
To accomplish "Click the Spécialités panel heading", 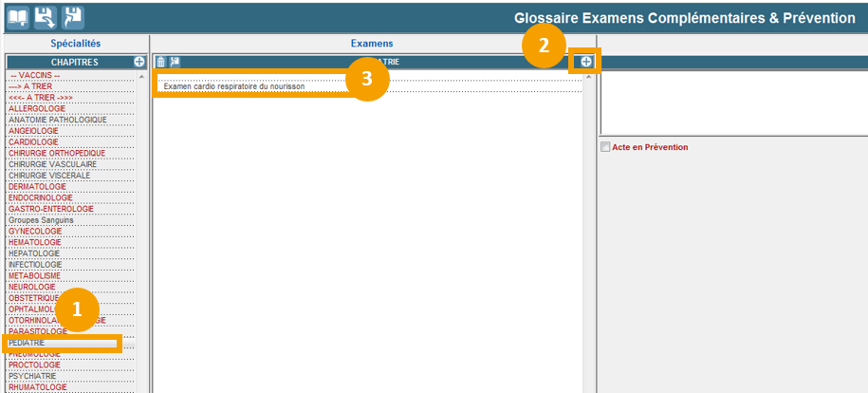I will point(74,44).
